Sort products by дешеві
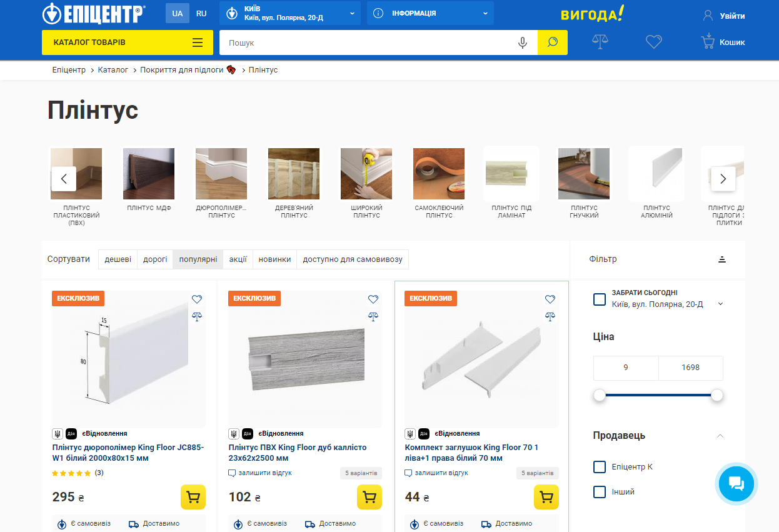 point(118,259)
